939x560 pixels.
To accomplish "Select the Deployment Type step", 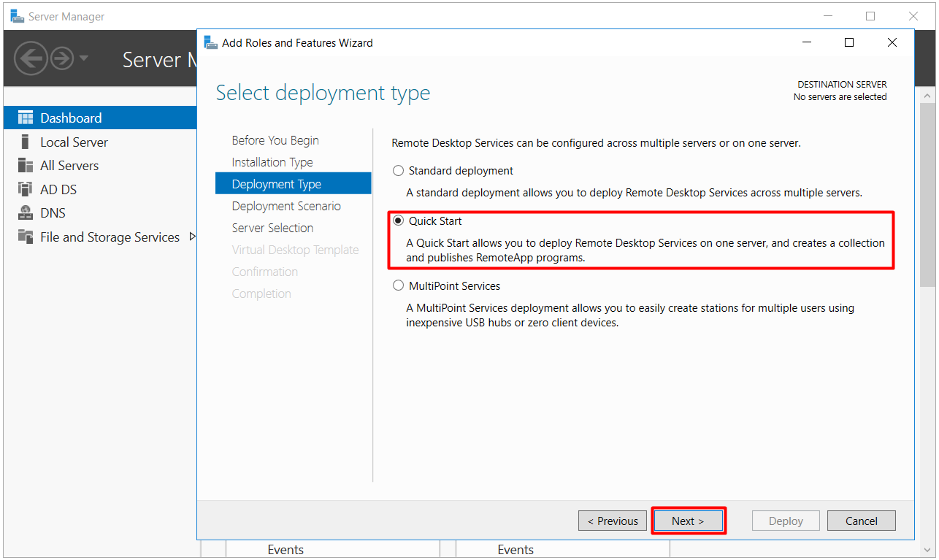I will pos(293,184).
